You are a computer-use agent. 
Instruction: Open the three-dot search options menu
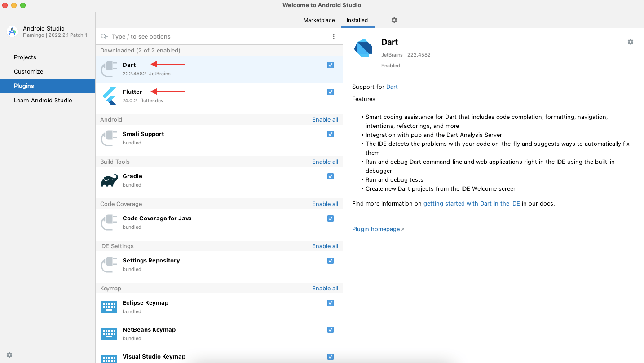point(333,36)
